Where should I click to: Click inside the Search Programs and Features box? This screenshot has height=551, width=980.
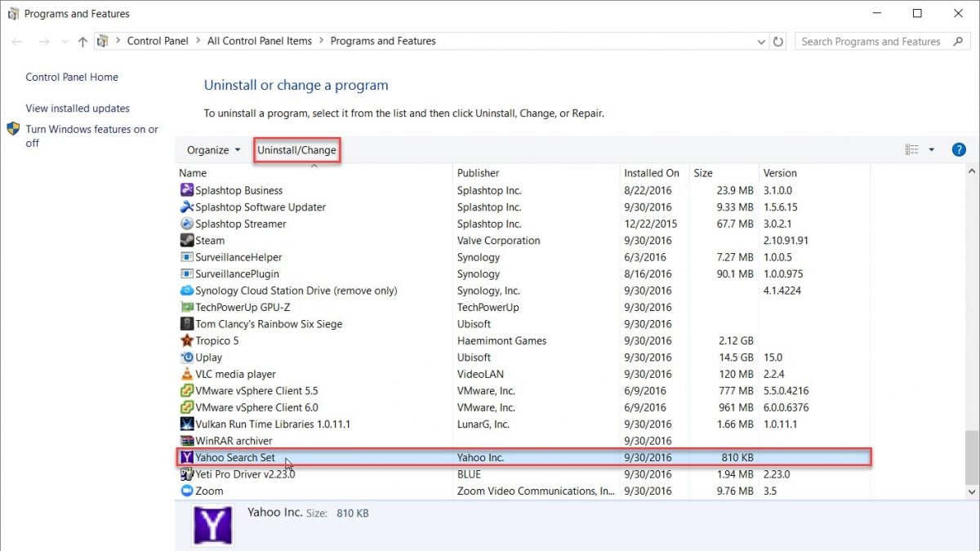[x=870, y=41]
